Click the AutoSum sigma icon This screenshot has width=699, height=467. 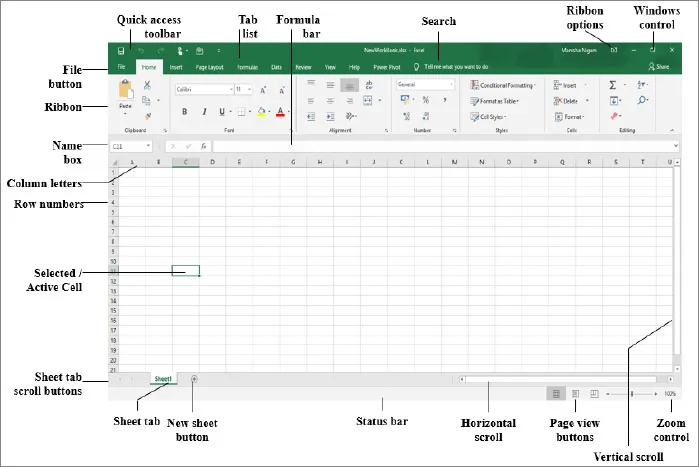pyautogui.click(x=613, y=86)
